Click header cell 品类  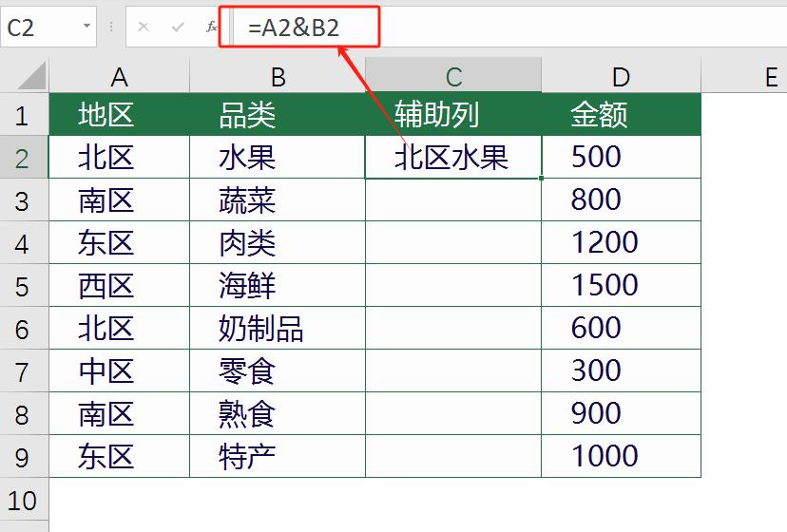click(x=278, y=114)
